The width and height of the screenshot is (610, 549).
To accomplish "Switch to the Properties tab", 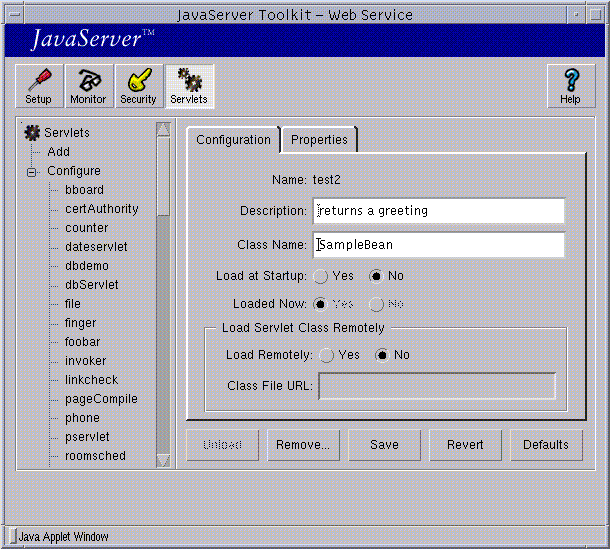I will tap(319, 140).
